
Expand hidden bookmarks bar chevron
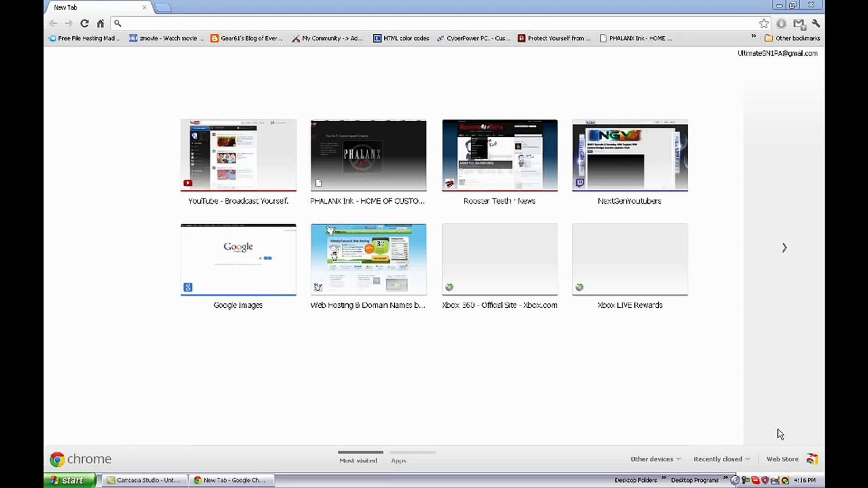(754, 36)
